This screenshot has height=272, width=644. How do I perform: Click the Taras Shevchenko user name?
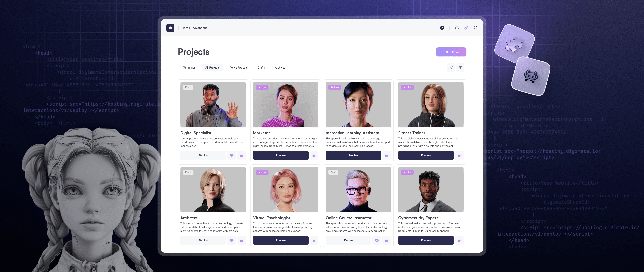click(x=195, y=28)
